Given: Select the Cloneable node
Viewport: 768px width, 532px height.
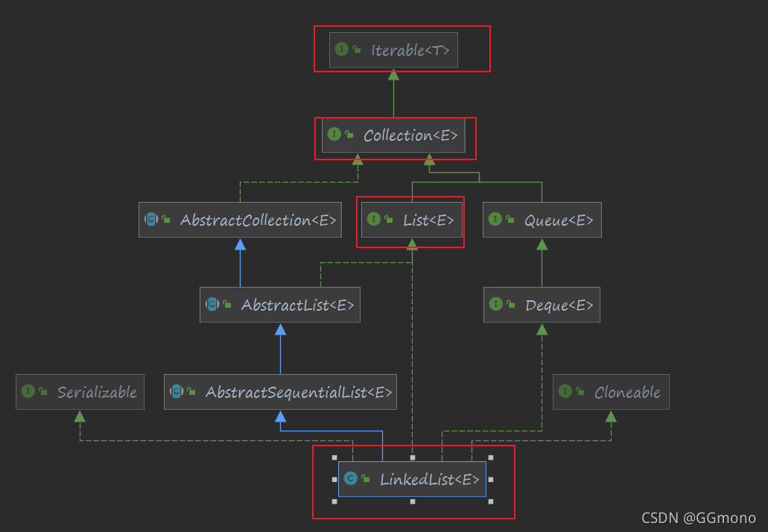Looking at the screenshot, I should (611, 392).
